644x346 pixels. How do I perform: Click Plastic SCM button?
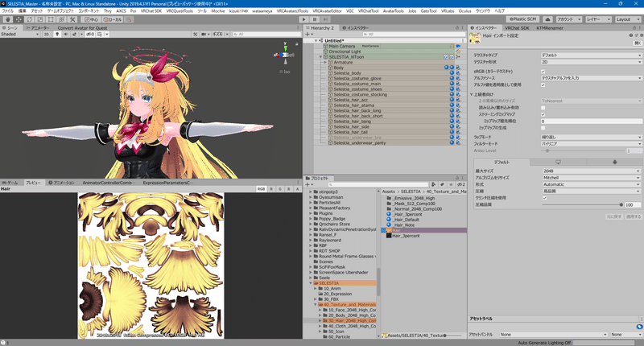(523, 19)
